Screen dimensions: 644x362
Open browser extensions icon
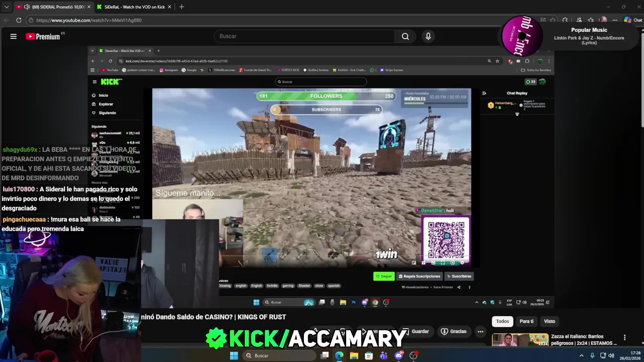pyautogui.click(x=565, y=20)
